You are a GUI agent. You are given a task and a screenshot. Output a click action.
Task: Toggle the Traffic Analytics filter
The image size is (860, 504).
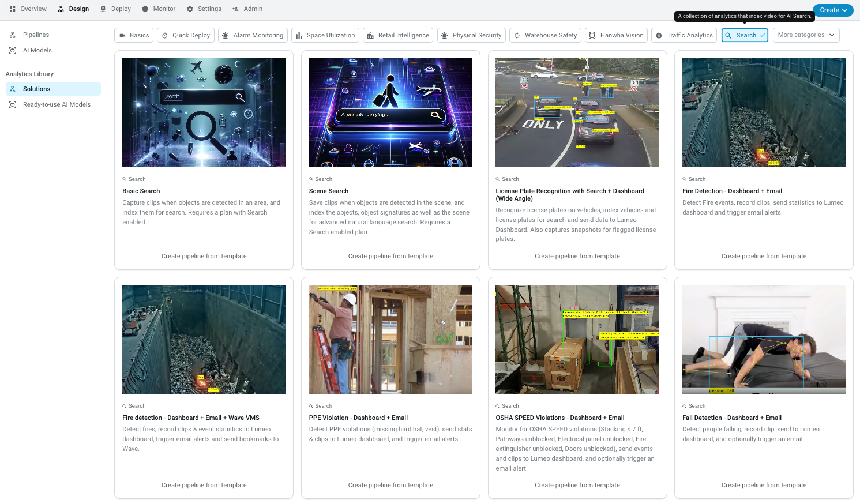point(684,35)
